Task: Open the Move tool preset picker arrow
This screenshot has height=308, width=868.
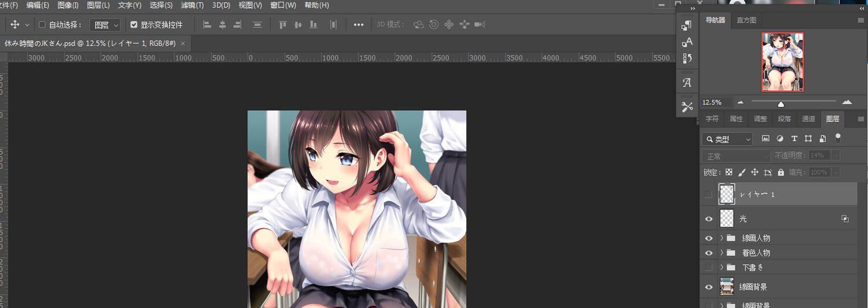Action: [x=27, y=25]
